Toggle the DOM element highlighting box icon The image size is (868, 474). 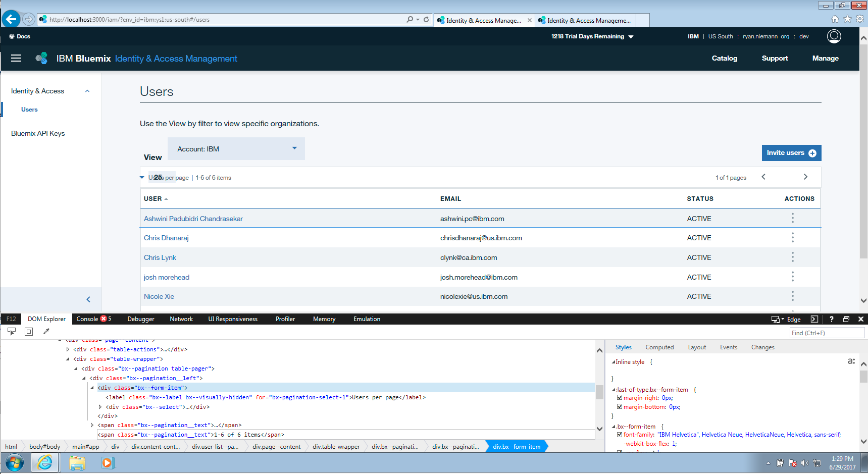[29, 332]
